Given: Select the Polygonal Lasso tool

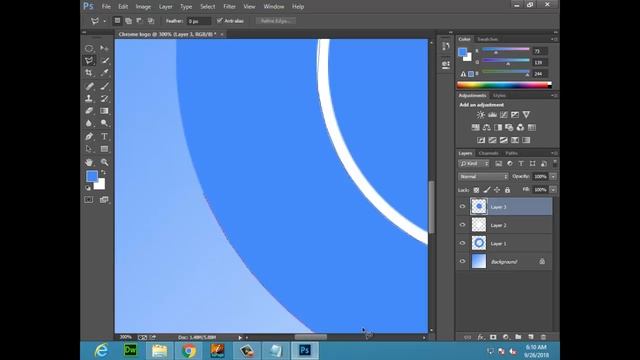Looking at the screenshot, I should click(x=89, y=60).
